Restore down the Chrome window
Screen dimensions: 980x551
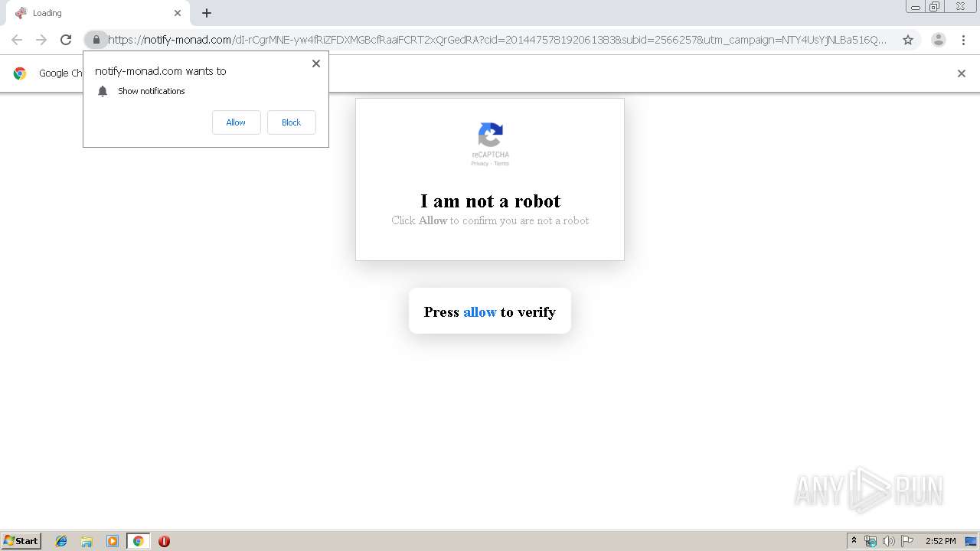pyautogui.click(x=935, y=7)
